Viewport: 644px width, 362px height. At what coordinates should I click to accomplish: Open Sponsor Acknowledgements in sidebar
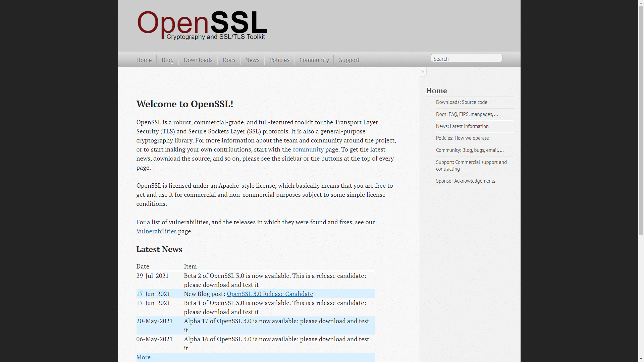point(465,181)
